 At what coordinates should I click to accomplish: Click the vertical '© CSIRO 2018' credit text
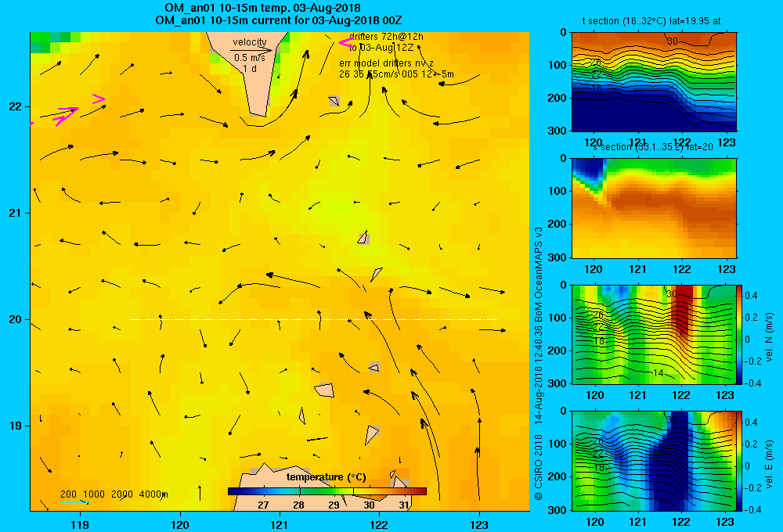[x=539, y=466]
